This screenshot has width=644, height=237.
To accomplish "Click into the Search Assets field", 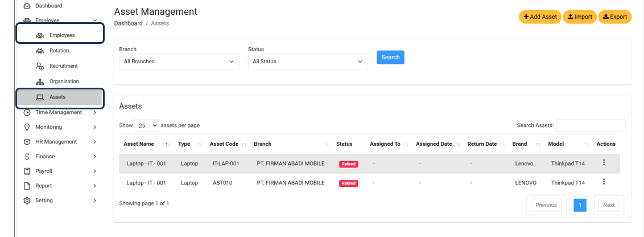I will [x=591, y=125].
